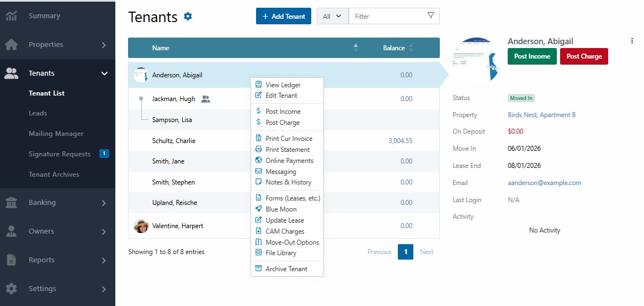644x306 pixels.
Task: Choose Move-Out Options in the context menu
Action: (x=292, y=242)
